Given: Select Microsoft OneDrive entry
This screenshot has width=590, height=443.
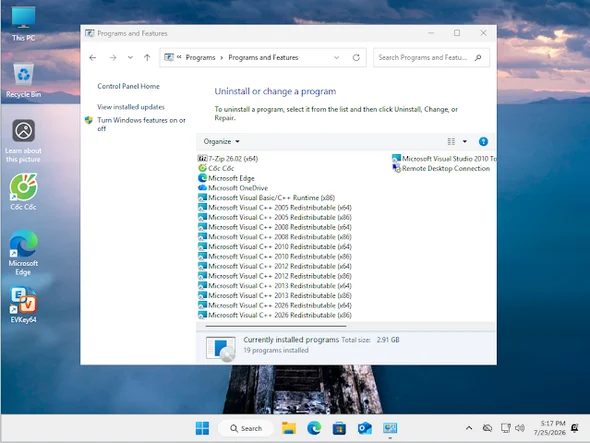Looking at the screenshot, I should click(233, 188).
